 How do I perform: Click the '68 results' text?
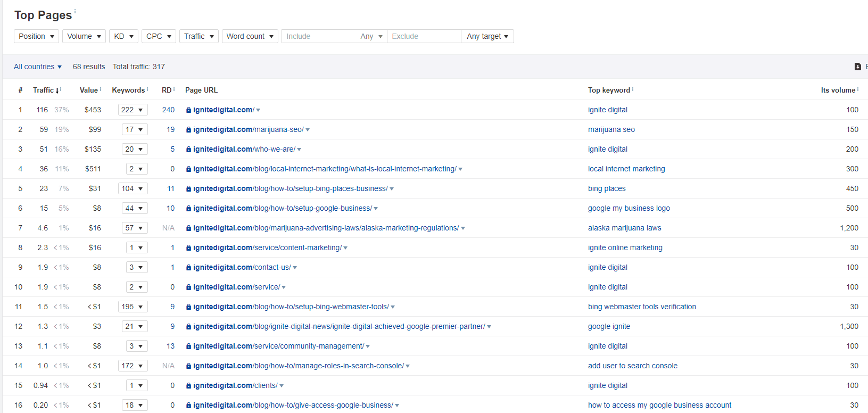pos(89,67)
